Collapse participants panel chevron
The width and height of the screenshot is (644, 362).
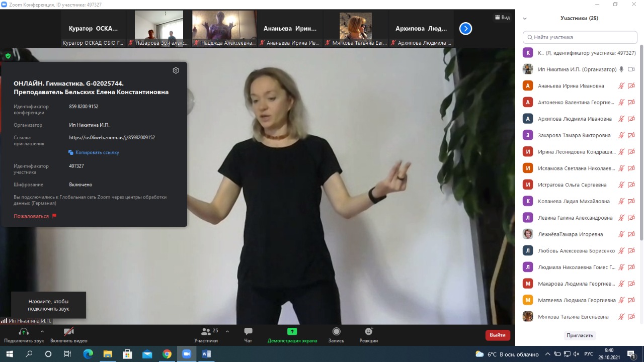click(x=525, y=19)
